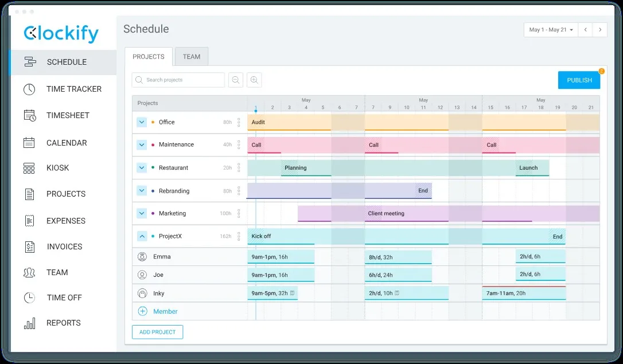This screenshot has height=364, width=623.
Task: Click the zoom out magnifier icon
Action: (x=236, y=80)
